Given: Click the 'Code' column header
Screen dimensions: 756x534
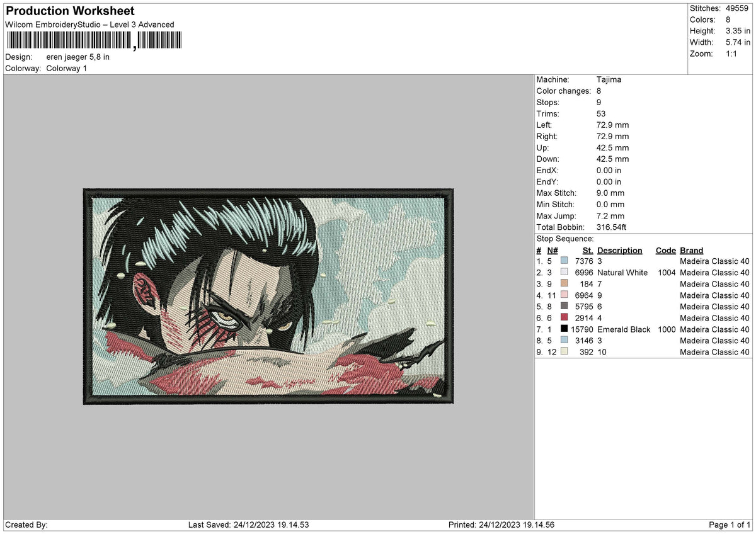Looking at the screenshot, I should pos(665,250).
